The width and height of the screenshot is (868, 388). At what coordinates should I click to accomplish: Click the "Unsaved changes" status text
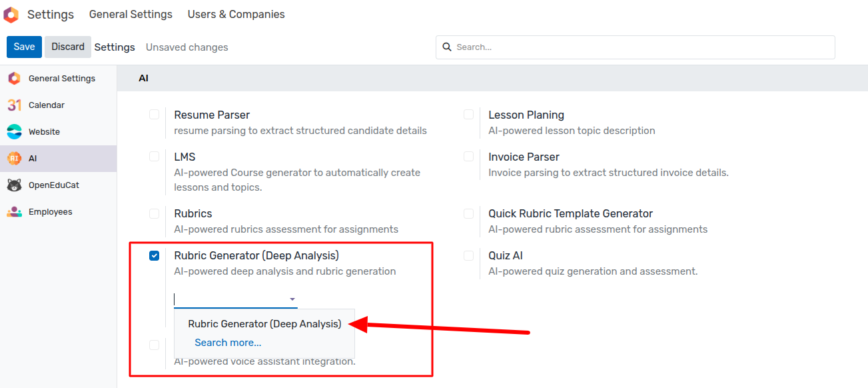(187, 47)
